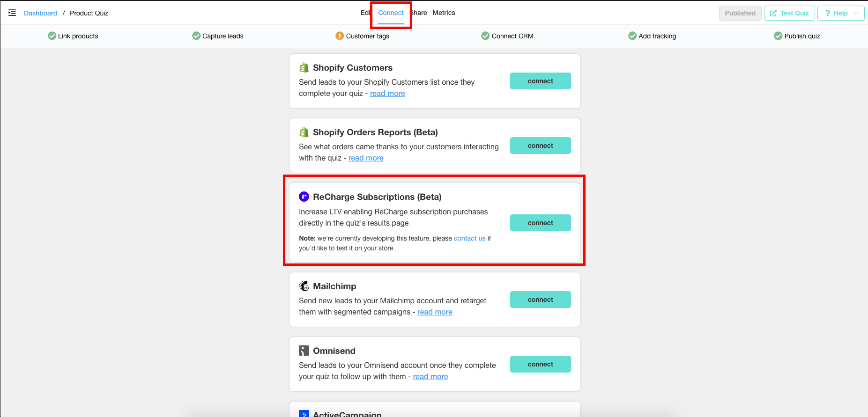This screenshot has height=417, width=868.
Task: Click the Omnisend logo icon
Action: click(304, 351)
